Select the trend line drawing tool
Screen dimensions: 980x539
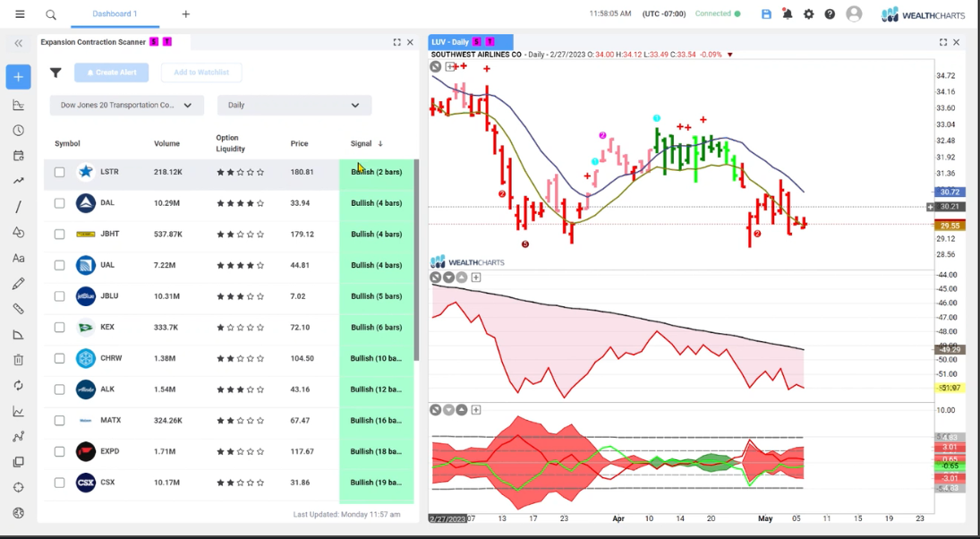[18, 206]
